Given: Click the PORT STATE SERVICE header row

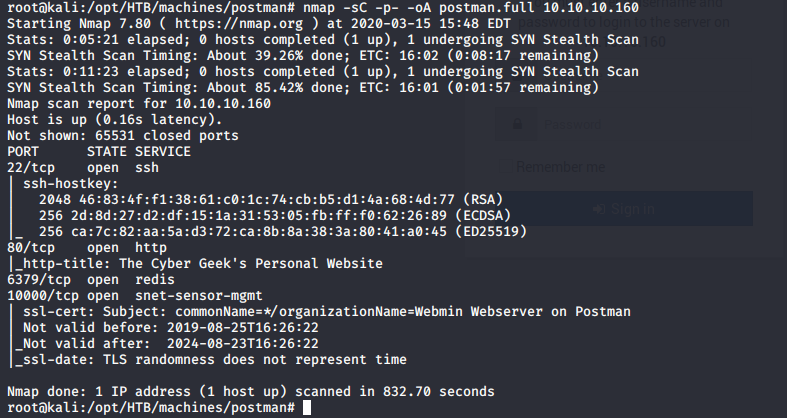Looking at the screenshot, I should pyautogui.click(x=98, y=151).
